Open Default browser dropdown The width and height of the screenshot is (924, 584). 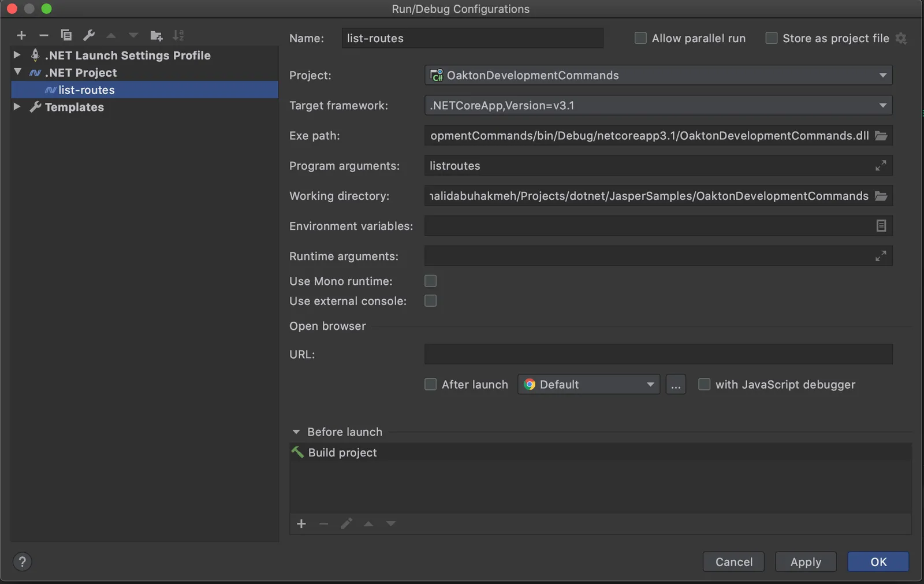589,384
